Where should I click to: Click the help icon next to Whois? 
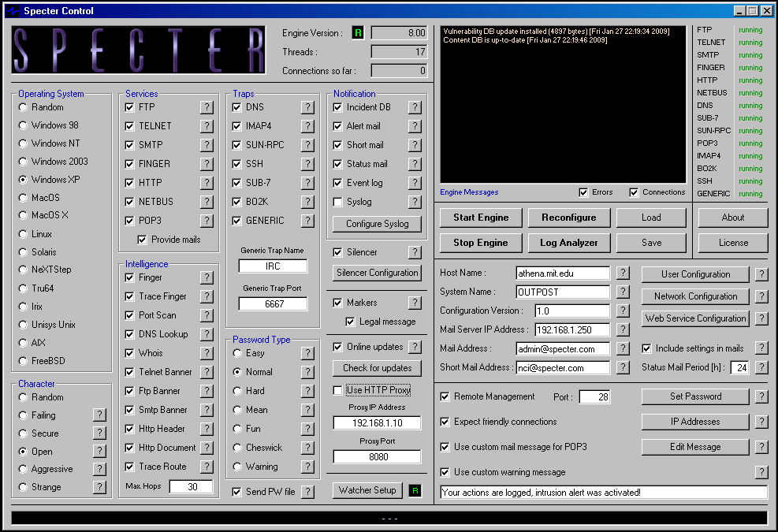click(x=207, y=353)
